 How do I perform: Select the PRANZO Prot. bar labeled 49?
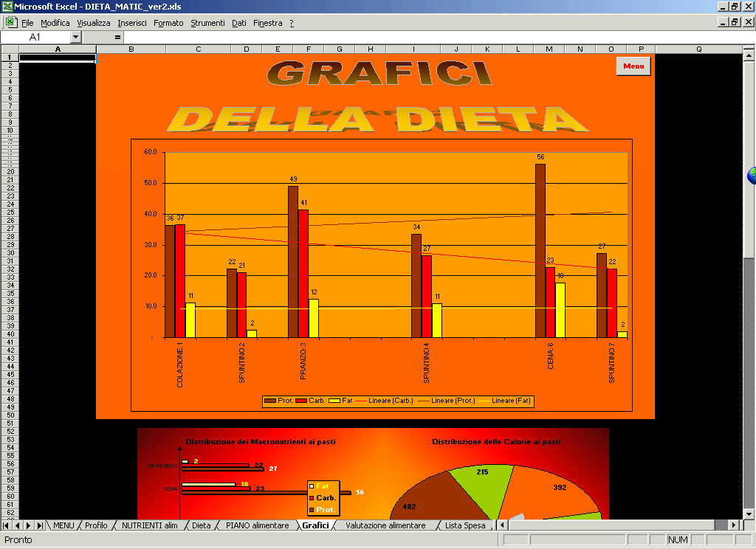pyautogui.click(x=293, y=262)
